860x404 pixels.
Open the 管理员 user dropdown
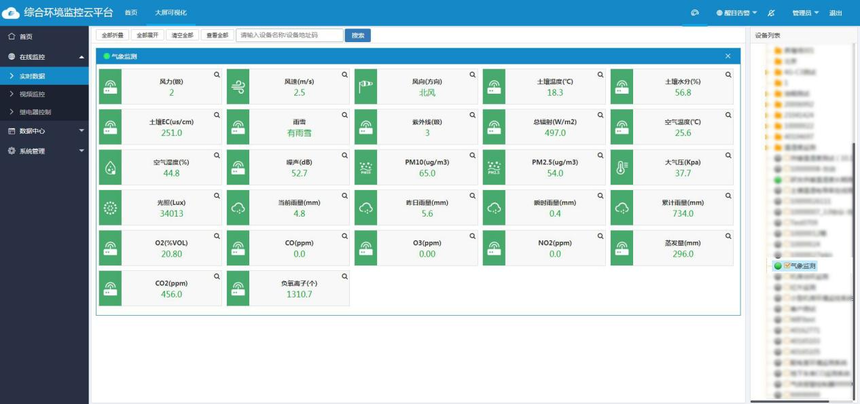pyautogui.click(x=805, y=13)
